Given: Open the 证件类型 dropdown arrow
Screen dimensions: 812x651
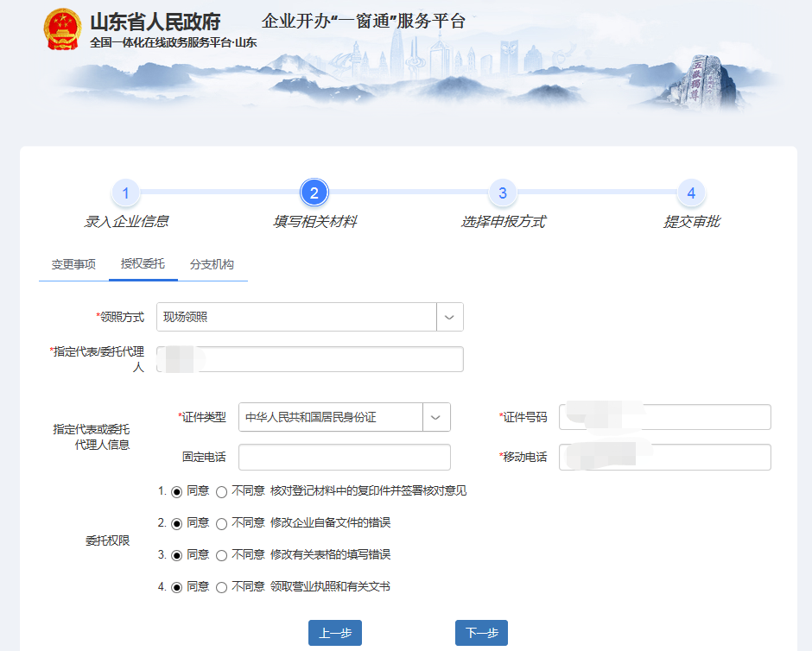Looking at the screenshot, I should pos(436,417).
